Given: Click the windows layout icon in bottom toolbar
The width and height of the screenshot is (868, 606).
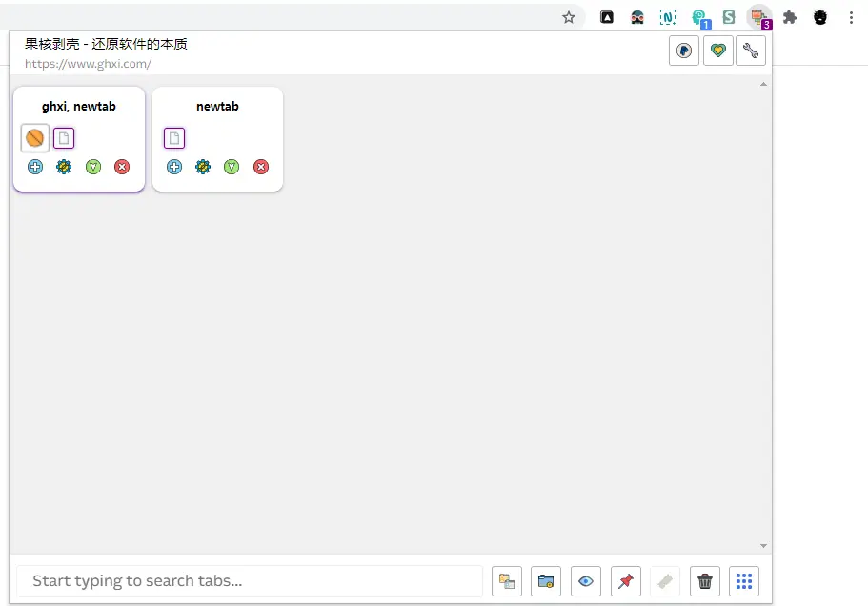Looking at the screenshot, I should point(507,581).
